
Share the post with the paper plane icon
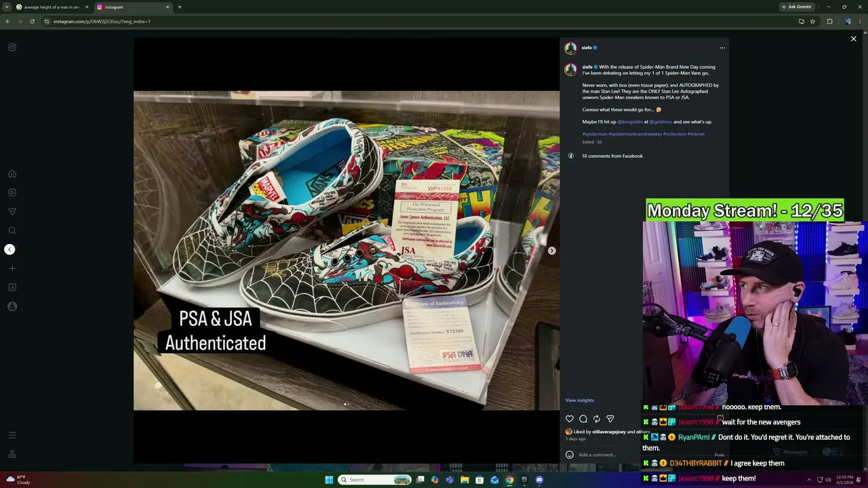[610, 419]
